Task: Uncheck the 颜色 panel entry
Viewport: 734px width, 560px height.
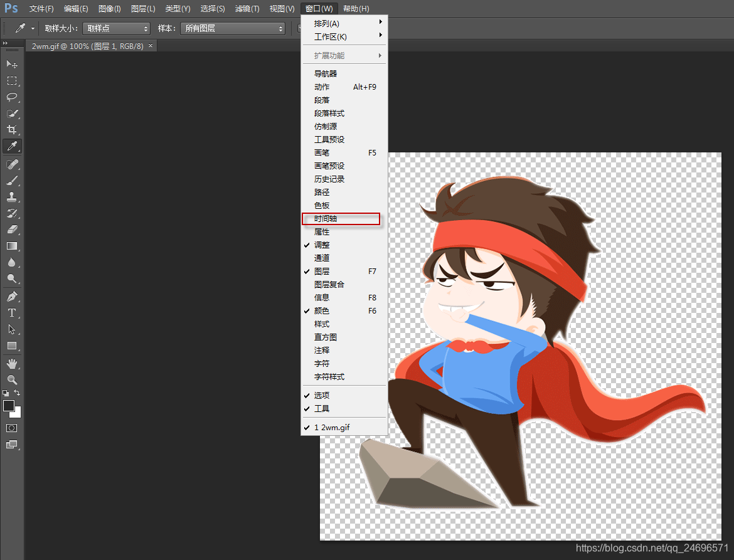Action: coord(344,310)
